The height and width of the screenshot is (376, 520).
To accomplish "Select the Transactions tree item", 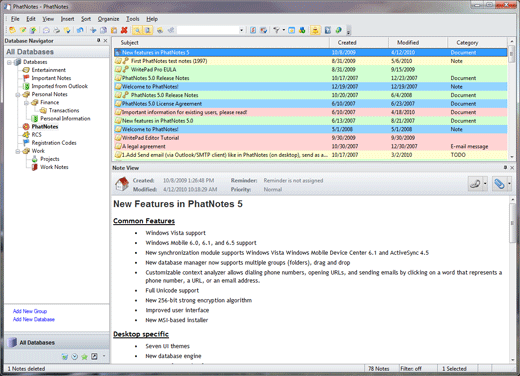I will 64,111.
